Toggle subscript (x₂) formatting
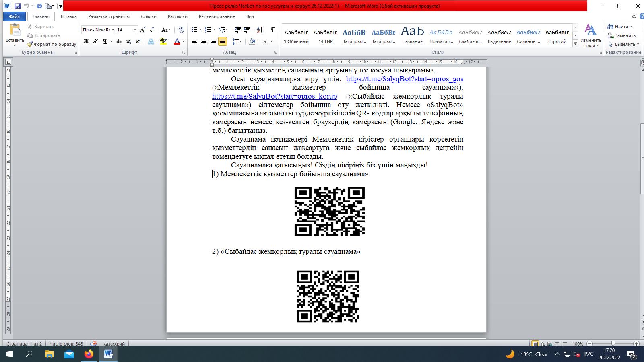Screen dimensions: 644x362 [x=128, y=41]
